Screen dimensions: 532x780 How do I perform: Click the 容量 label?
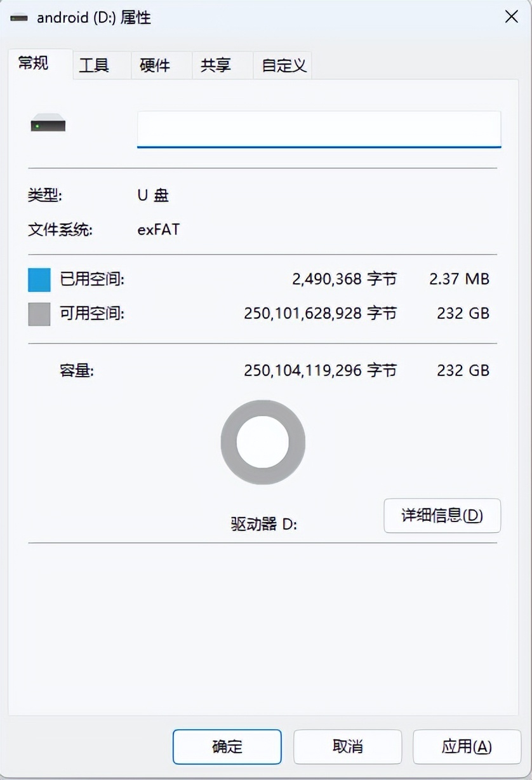(x=77, y=370)
